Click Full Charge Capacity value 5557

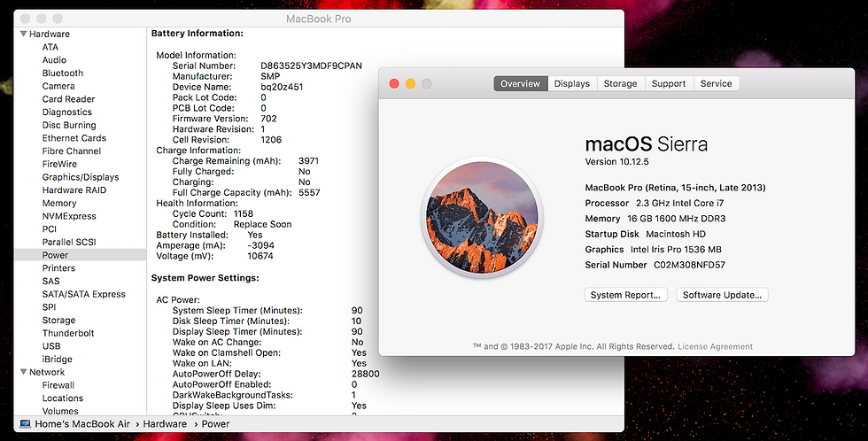coord(309,192)
